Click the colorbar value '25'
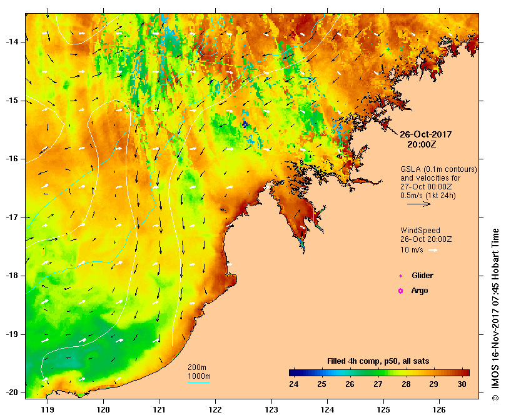The height and width of the screenshot is (420, 506). pyautogui.click(x=321, y=384)
